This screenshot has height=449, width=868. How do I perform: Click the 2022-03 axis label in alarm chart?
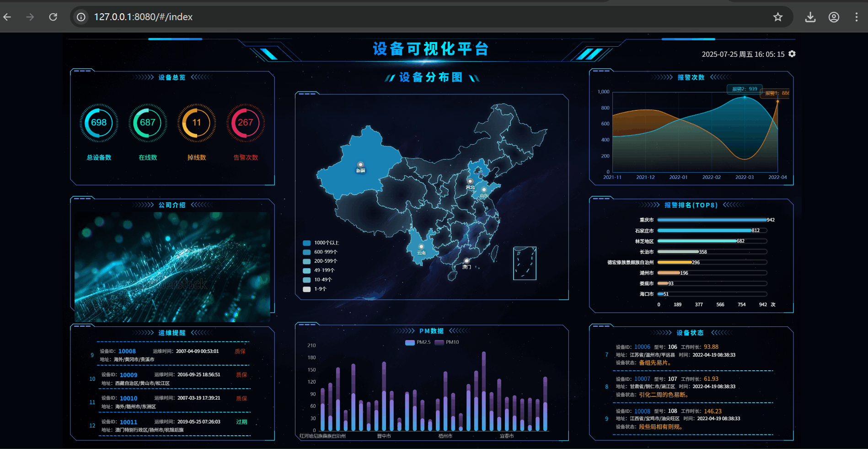[745, 178]
